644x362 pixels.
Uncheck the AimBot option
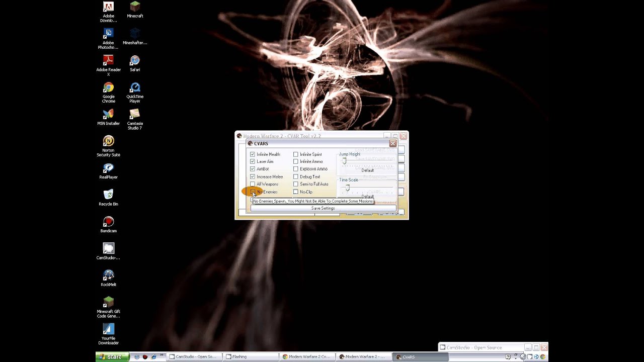click(253, 169)
